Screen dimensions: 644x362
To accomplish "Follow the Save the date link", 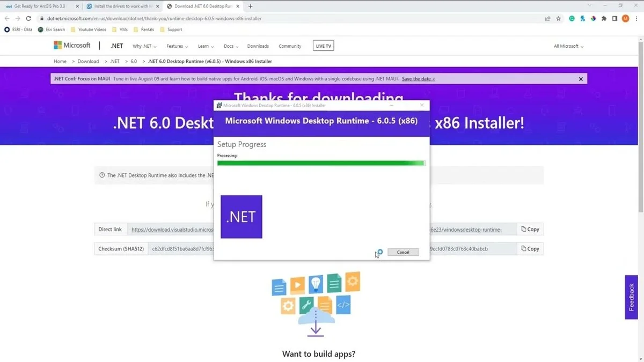I will point(418,79).
